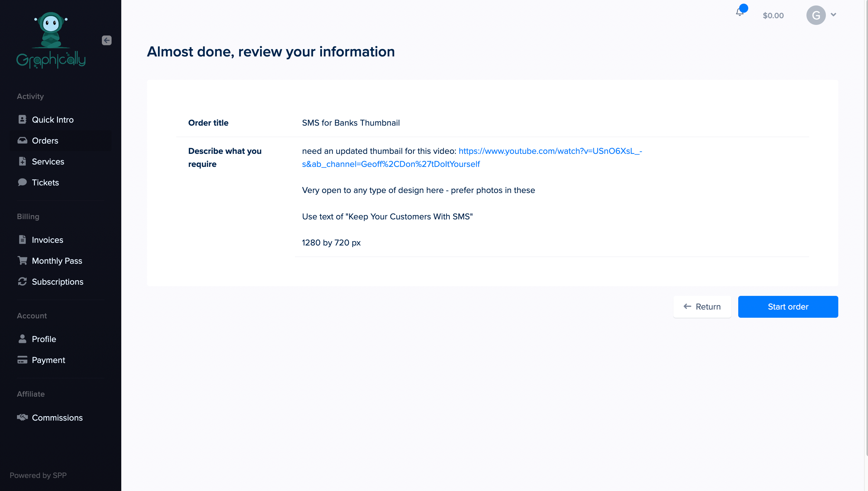Click the Commissions affiliate icon
The width and height of the screenshot is (868, 491).
[22, 418]
